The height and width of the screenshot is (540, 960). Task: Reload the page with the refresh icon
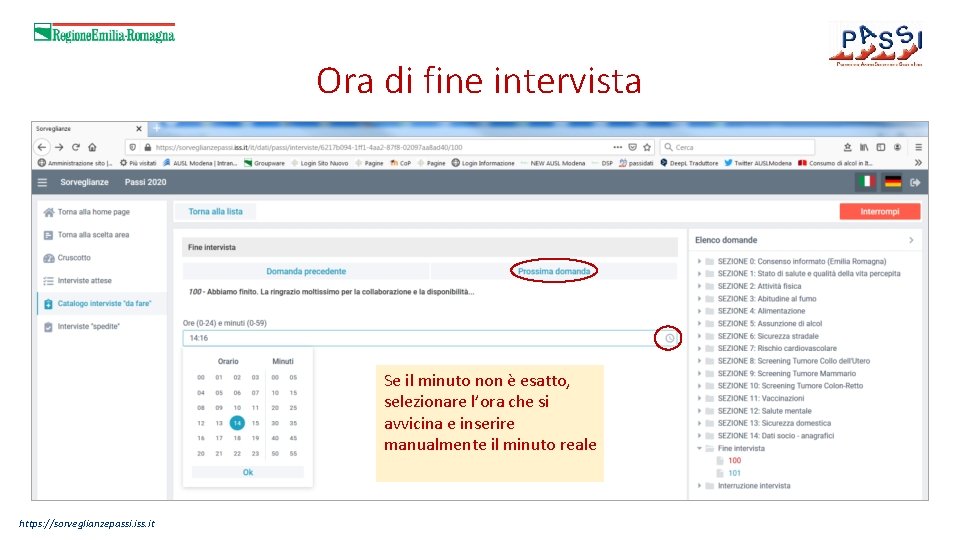click(76, 147)
